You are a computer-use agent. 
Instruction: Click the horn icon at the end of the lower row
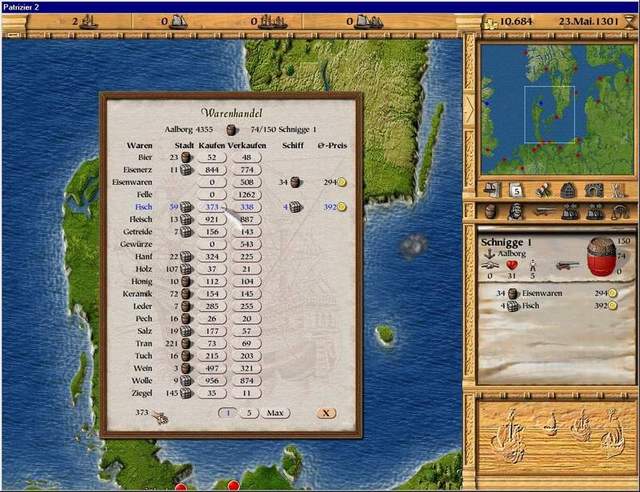620,212
